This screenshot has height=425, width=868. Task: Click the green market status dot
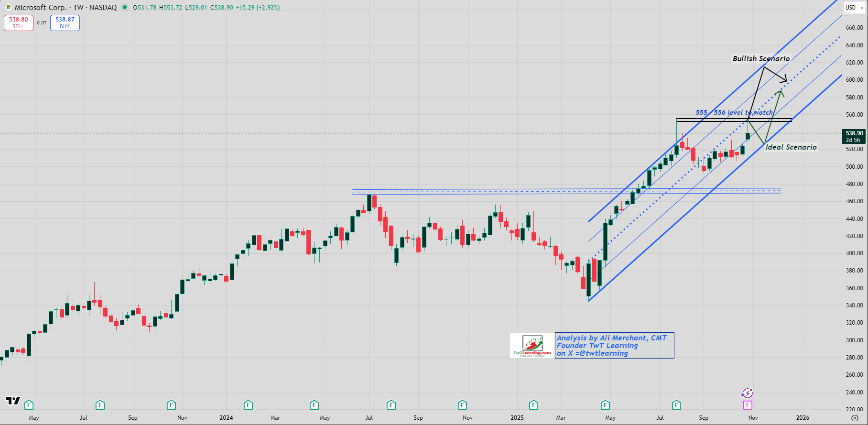[x=125, y=7]
